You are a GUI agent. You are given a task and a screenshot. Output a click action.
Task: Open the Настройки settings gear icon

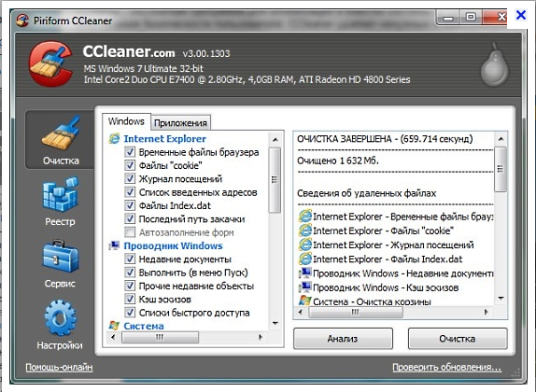pos(61,318)
